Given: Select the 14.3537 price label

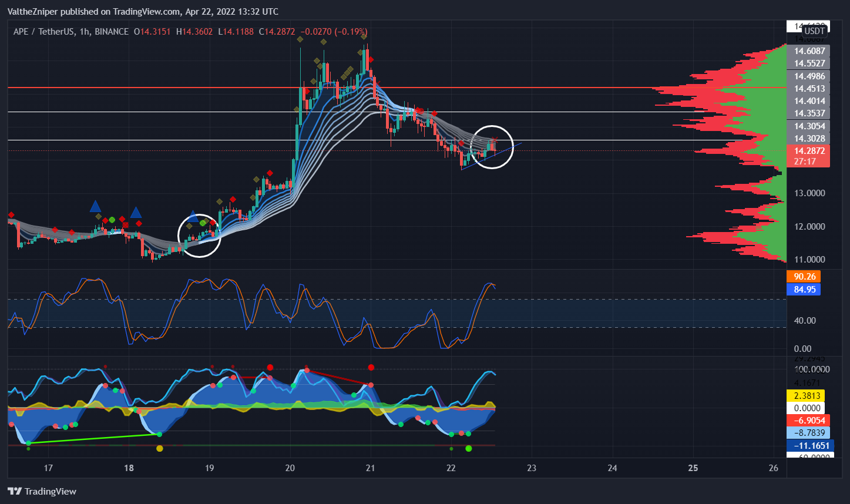Looking at the screenshot, I should 808,113.
